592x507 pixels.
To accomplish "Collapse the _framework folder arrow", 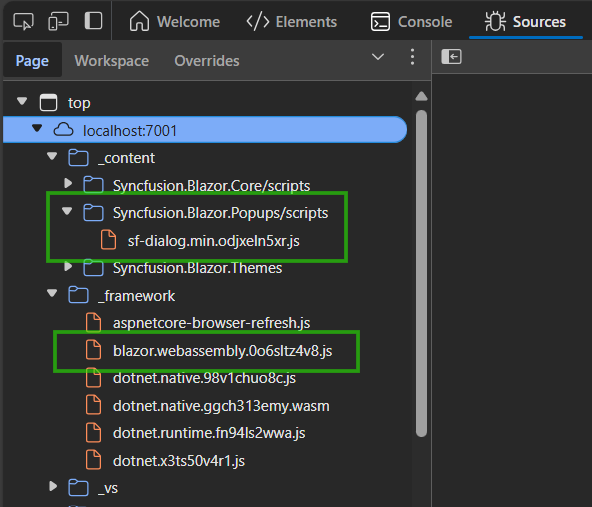I will point(52,293).
